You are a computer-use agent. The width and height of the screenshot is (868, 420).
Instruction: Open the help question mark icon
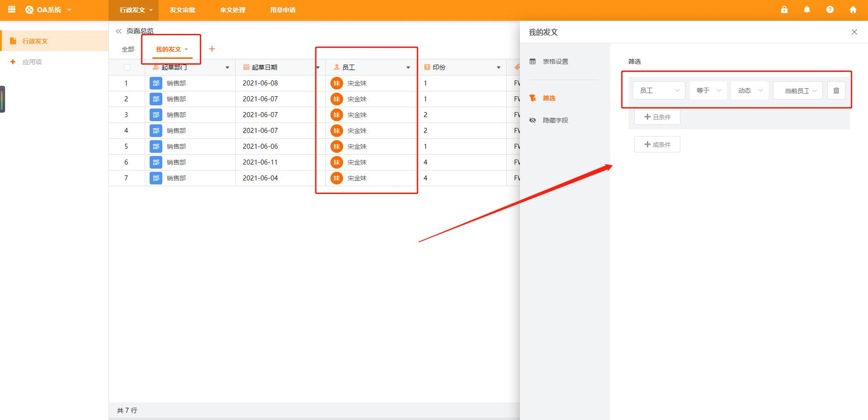point(830,9)
